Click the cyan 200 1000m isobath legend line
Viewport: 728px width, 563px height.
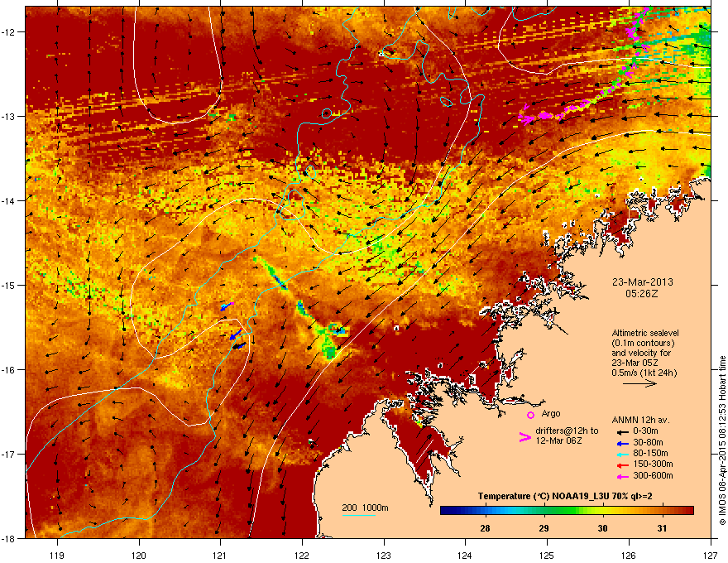pyautogui.click(x=359, y=515)
